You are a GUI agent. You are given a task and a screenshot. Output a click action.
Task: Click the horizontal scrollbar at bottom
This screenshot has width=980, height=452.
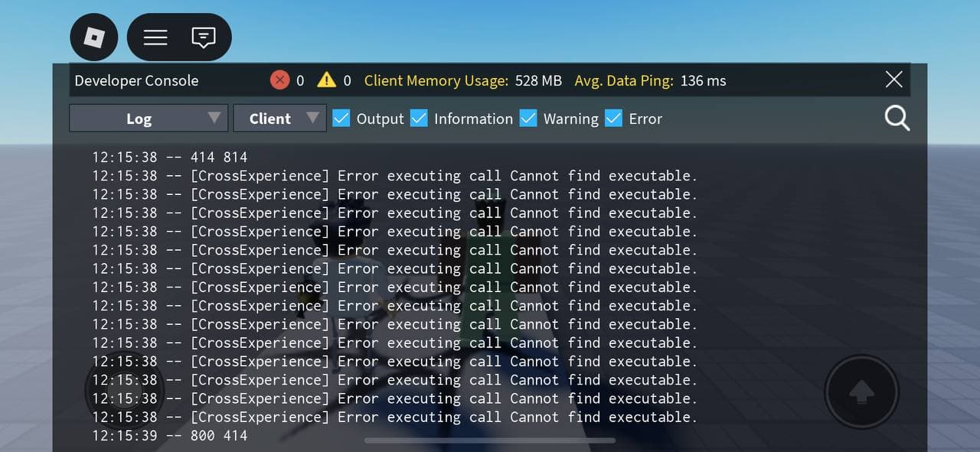[x=490, y=441]
